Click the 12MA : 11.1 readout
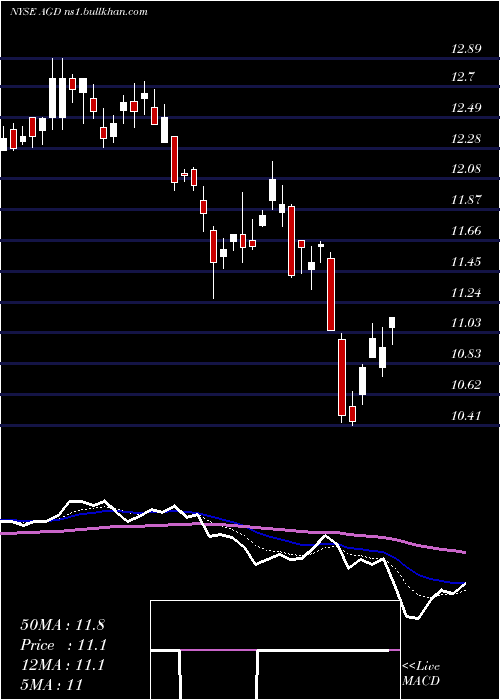This screenshot has width=500, height=700. pyautogui.click(x=62, y=665)
